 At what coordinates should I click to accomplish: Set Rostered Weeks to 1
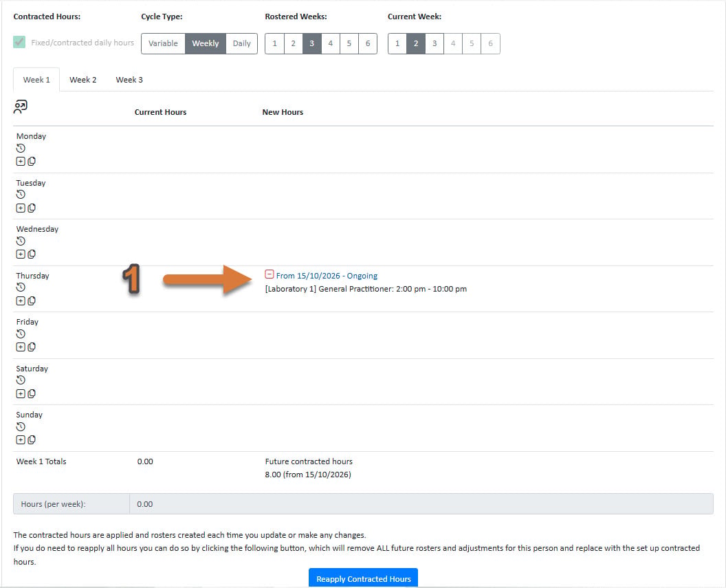click(274, 43)
